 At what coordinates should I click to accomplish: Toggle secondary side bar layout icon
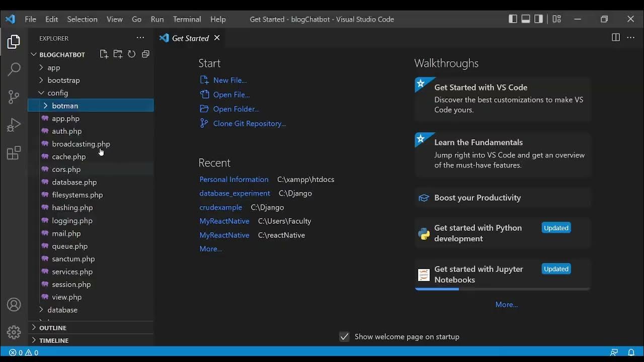pos(539,19)
